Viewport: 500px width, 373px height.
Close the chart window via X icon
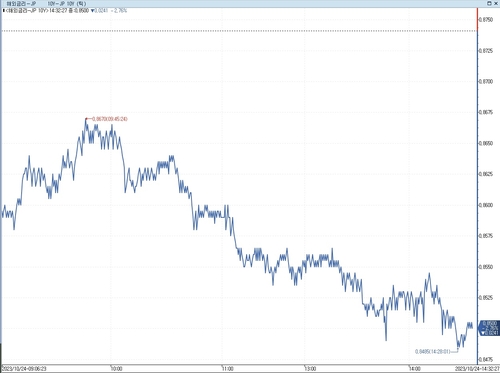[x=495, y=3]
